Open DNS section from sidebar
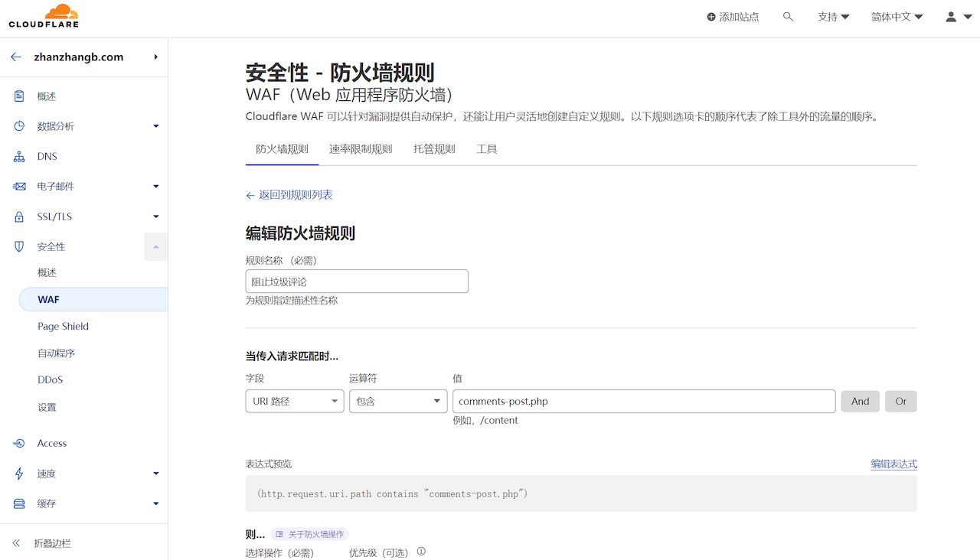Image resolution: width=980 pixels, height=560 pixels. point(47,157)
